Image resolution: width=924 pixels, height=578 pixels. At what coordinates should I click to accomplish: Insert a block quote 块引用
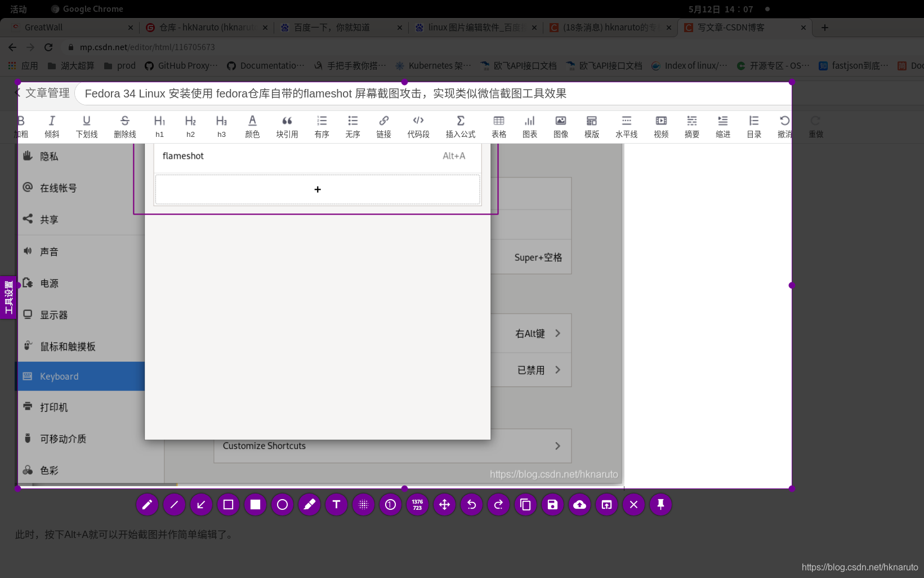pyautogui.click(x=287, y=127)
